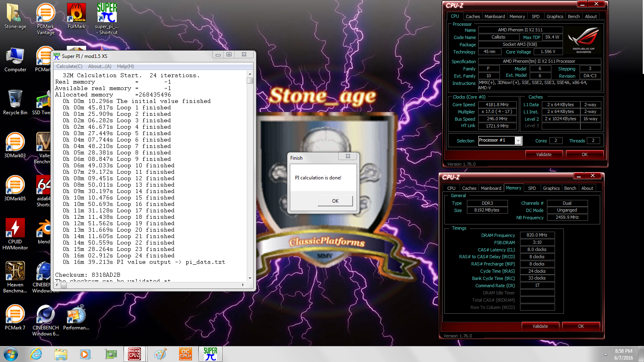Select the Computer desktop icon

pos(15,60)
